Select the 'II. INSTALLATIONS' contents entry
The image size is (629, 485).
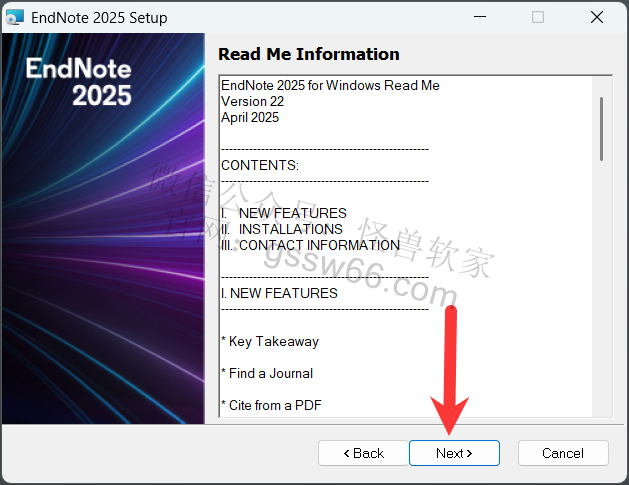click(x=281, y=229)
